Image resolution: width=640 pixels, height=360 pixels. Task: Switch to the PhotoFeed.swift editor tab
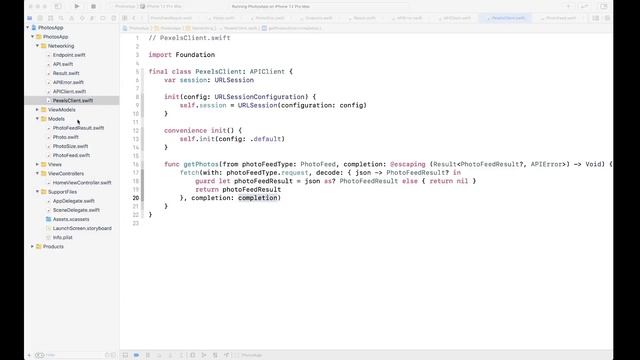(x=560, y=18)
